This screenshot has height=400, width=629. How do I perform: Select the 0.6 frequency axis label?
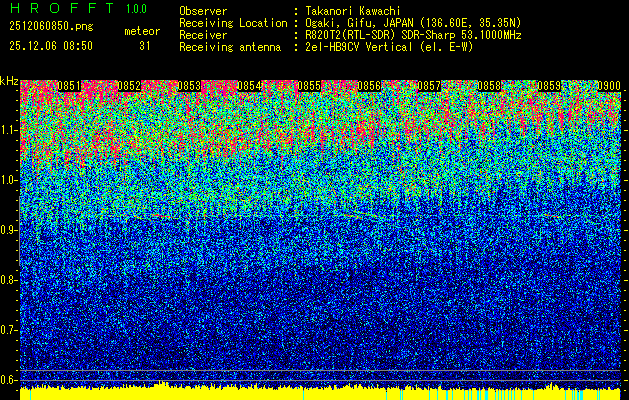pos(10,379)
